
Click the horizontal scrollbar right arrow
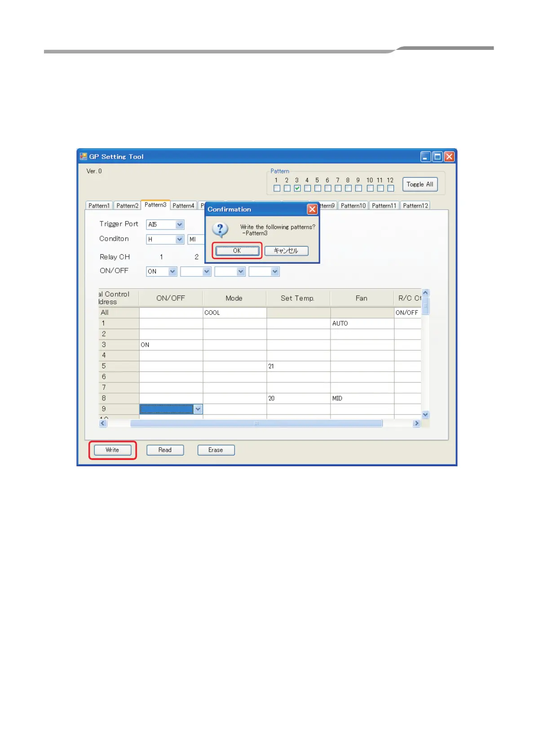[x=416, y=423]
